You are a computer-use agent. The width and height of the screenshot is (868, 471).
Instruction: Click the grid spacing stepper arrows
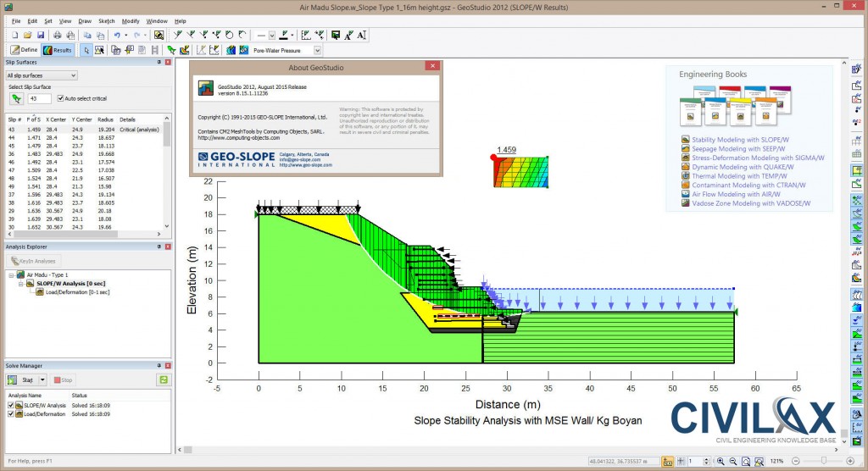coord(706,461)
